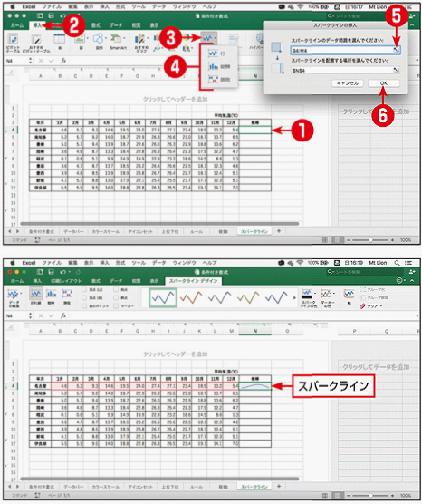Open the 挿入 ribbon tab in lower window
This screenshot has height=504, width=422.
coord(37,281)
